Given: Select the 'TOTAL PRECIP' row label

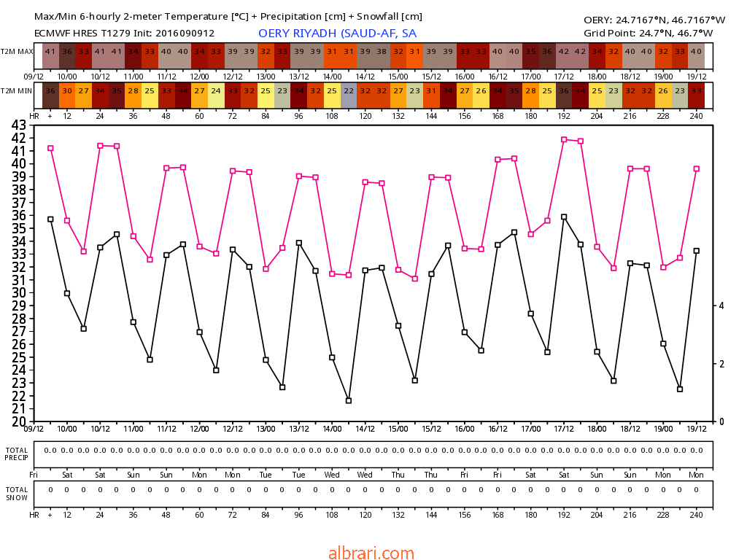Looking at the screenshot, I should pyautogui.click(x=17, y=454).
